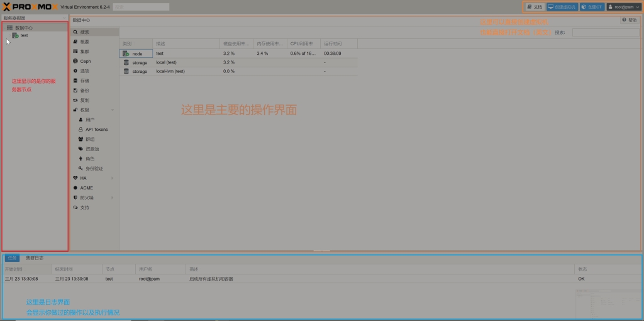This screenshot has width=644, height=321.
Task: Open the 概要 summary page icon
Action: (75, 42)
